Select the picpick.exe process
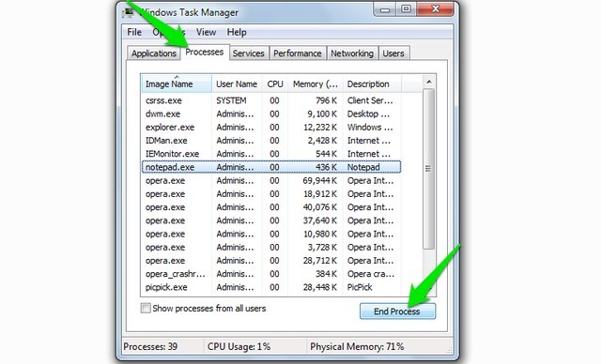This screenshot has width=601, height=364. pos(271,287)
